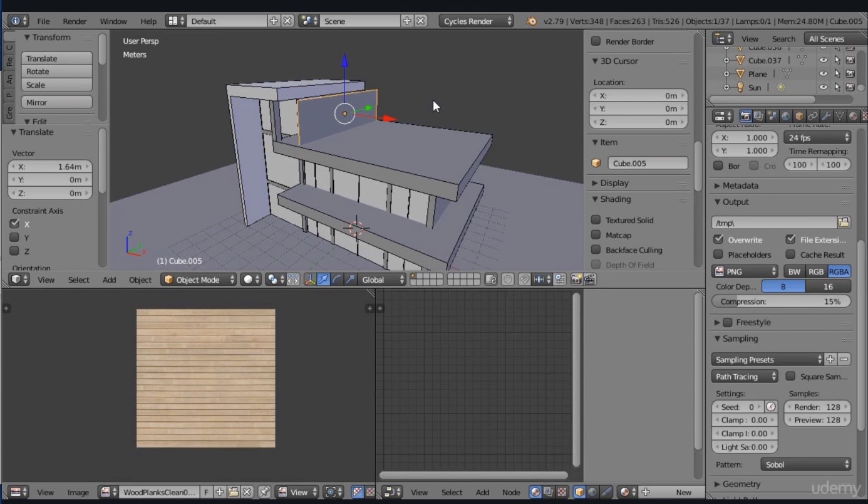Open the Cycles Render engine dropdown

(x=475, y=21)
